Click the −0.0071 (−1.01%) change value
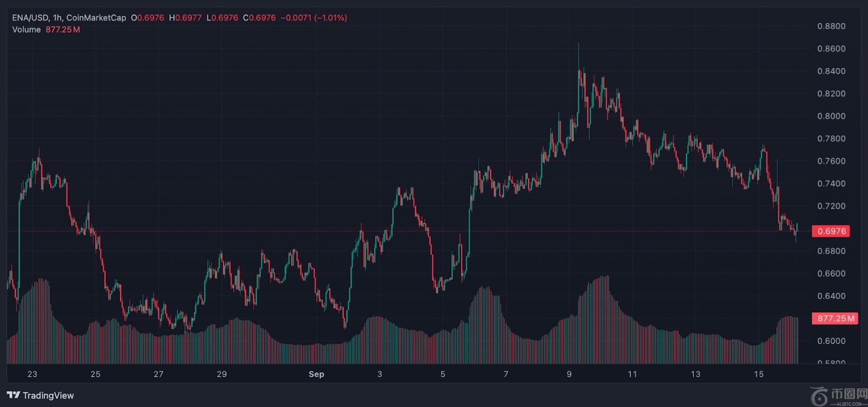The height and width of the screenshot is (407, 868). 314,17
